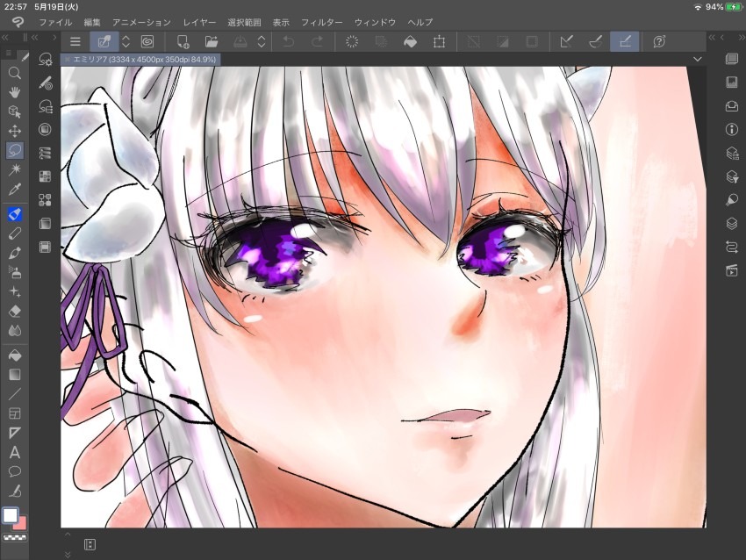The height and width of the screenshot is (560, 746).
Task: Open the Navigator palette icon
Action: pos(733,83)
